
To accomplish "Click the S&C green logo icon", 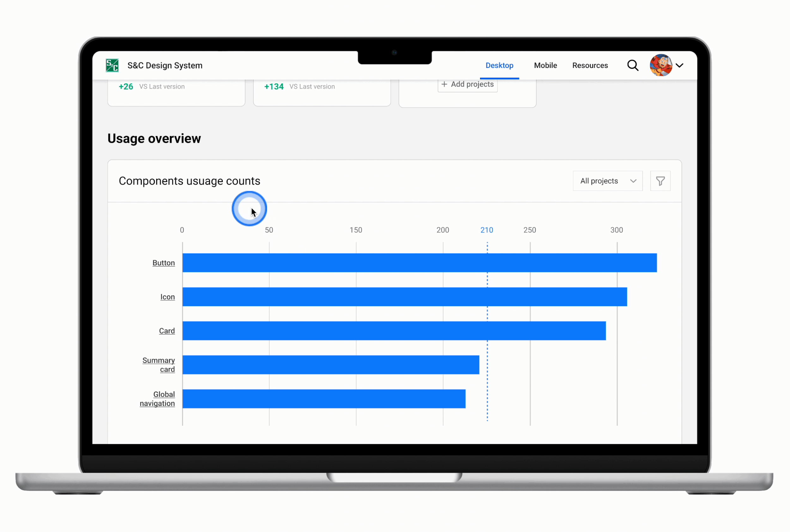I will (112, 65).
